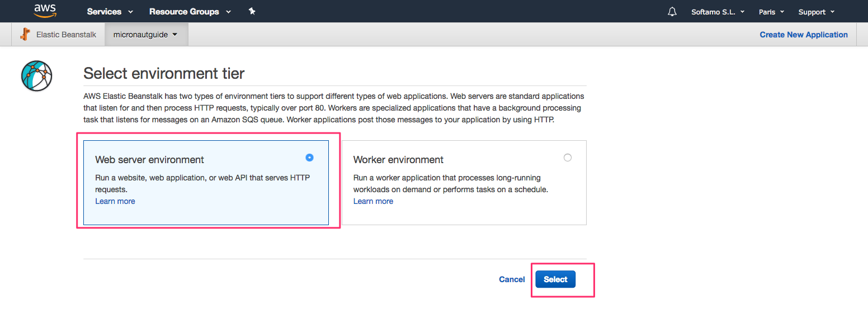The height and width of the screenshot is (314, 868).
Task: Open the Services dropdown menu
Action: (x=110, y=12)
